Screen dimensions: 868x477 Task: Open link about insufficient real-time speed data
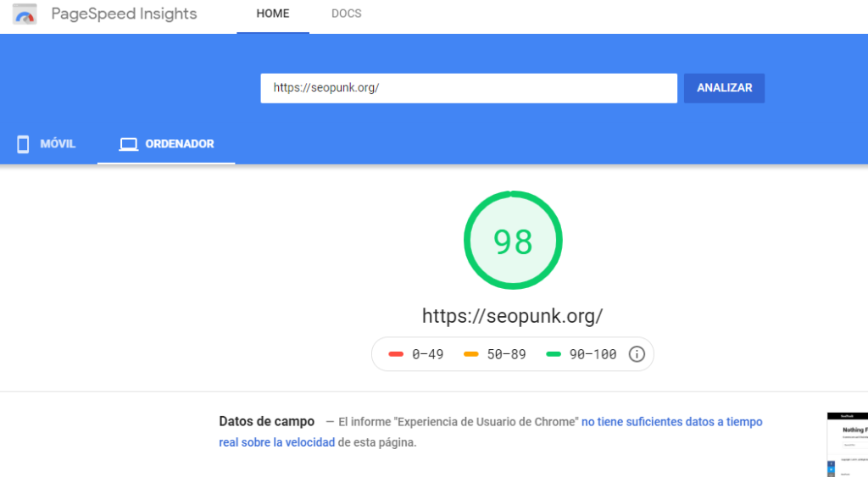point(491,432)
